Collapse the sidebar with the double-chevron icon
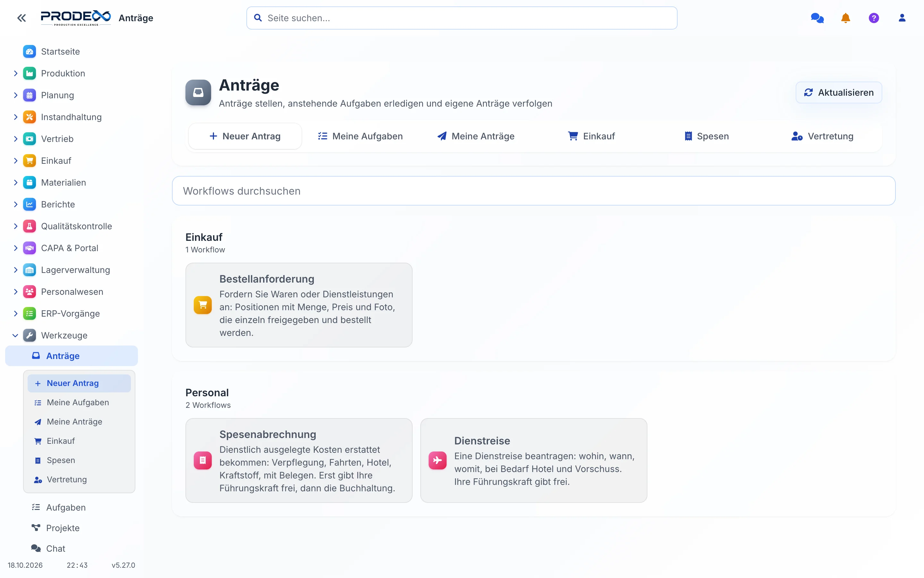 21,18
